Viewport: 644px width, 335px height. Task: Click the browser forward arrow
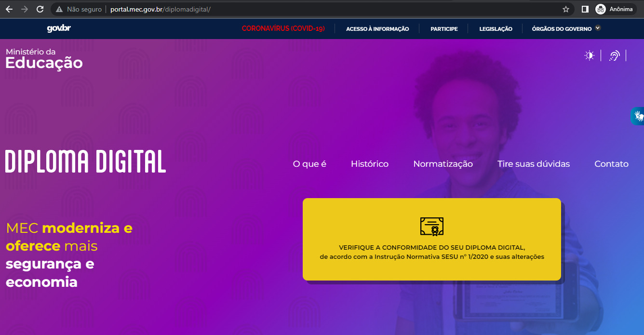[x=25, y=9]
